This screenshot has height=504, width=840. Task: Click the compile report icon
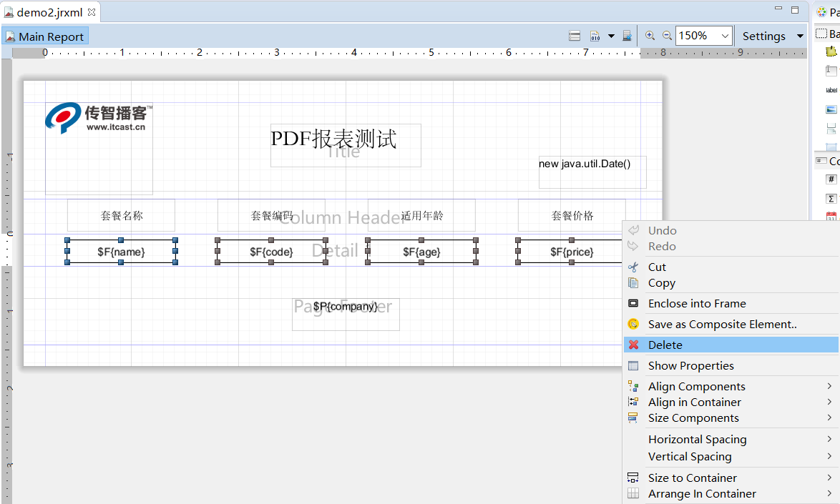(595, 36)
